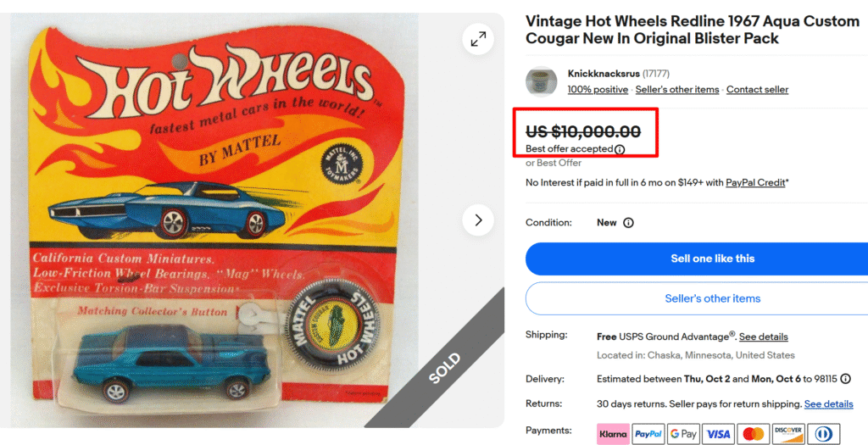The image size is (868, 445).
Task: Click the Contact seller link
Action: 757,90
